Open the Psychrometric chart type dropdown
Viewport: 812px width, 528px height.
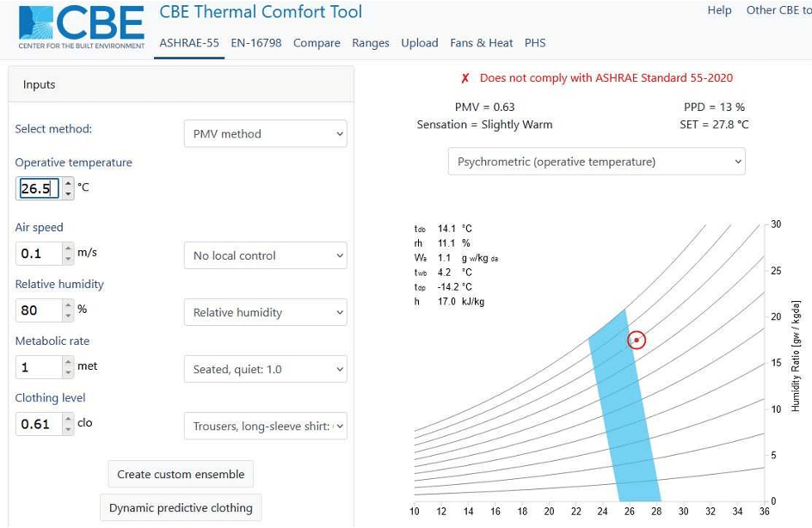[x=596, y=162]
